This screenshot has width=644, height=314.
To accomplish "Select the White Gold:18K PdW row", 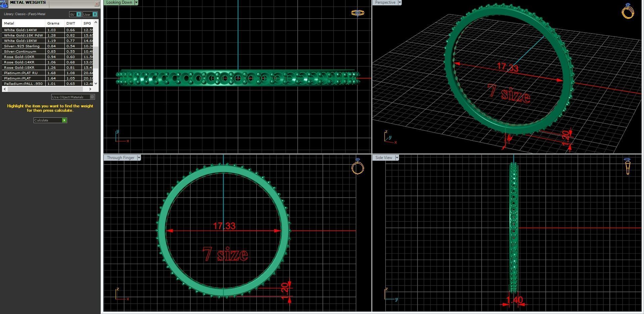I will click(x=48, y=35).
